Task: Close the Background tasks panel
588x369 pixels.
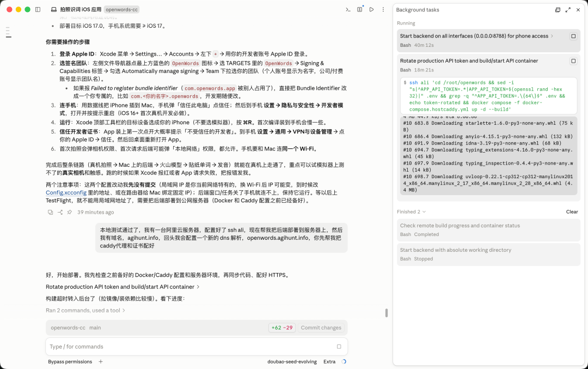Action: (578, 10)
